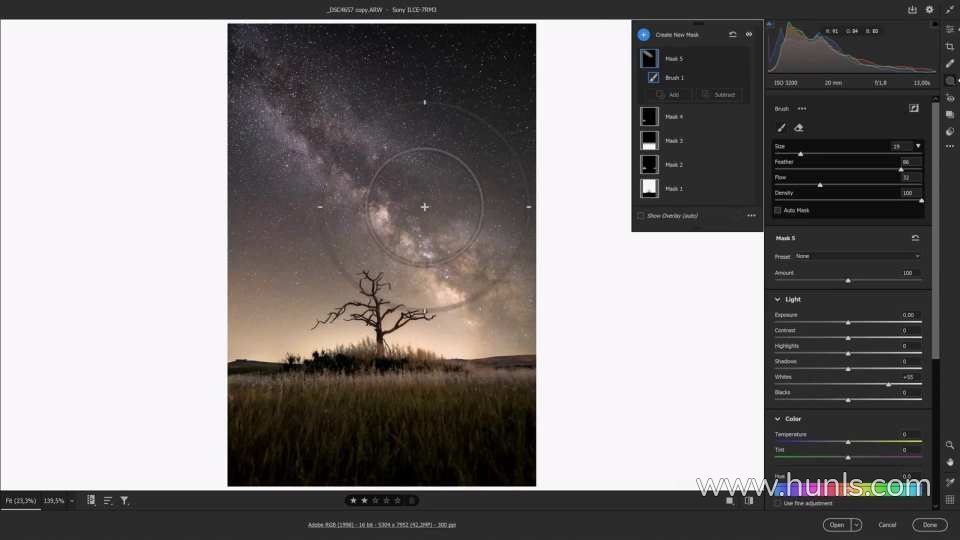Select the Crop tool in right toolbar
Screen dimensions: 960x540
(x=949, y=46)
